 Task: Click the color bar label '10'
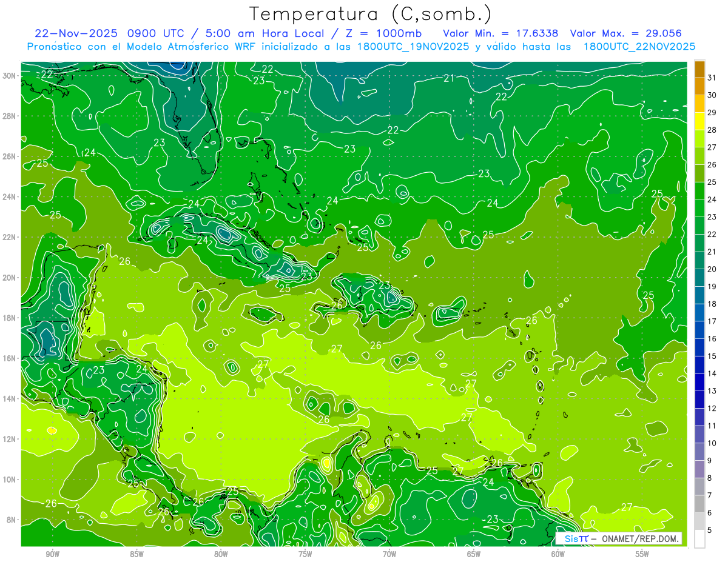pos(712,443)
